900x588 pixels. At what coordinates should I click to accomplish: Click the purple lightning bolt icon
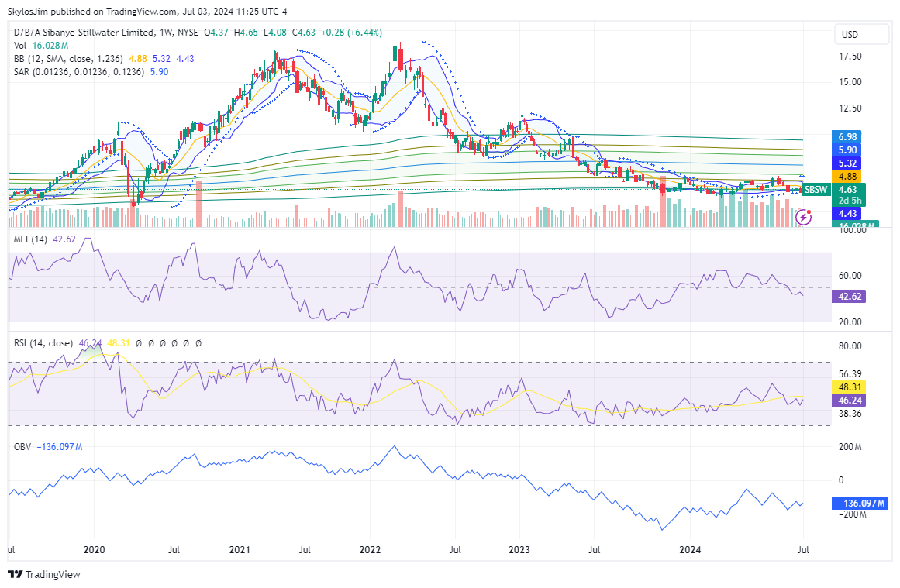[x=804, y=217]
